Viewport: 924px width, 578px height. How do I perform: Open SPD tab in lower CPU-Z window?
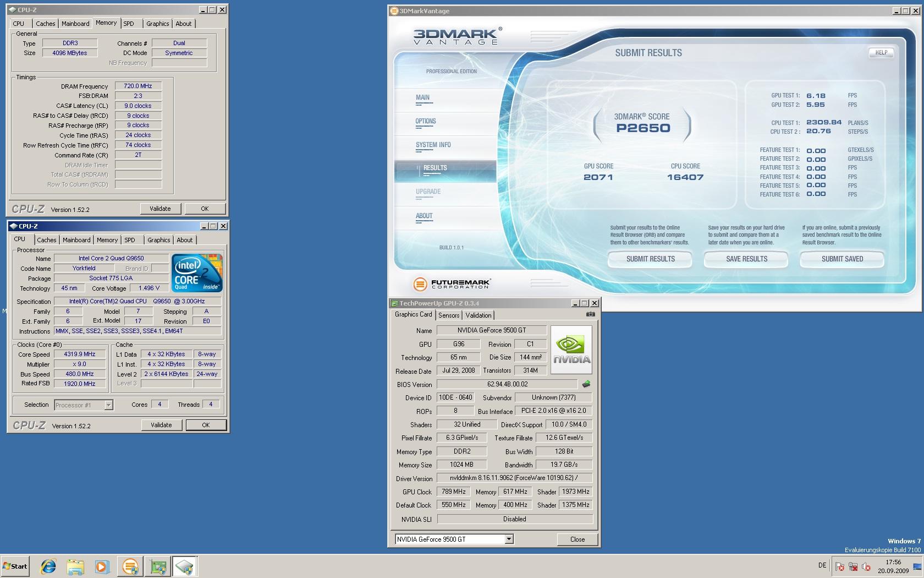[130, 240]
